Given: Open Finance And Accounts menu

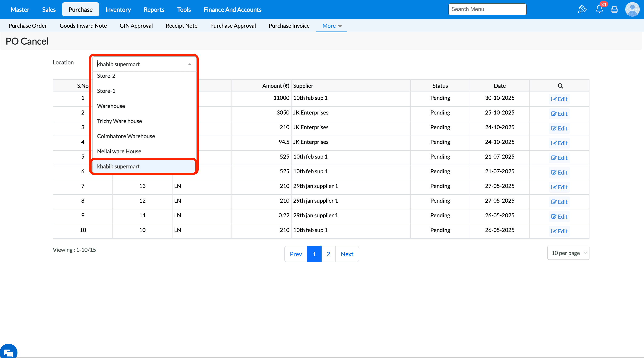Looking at the screenshot, I should point(232,10).
